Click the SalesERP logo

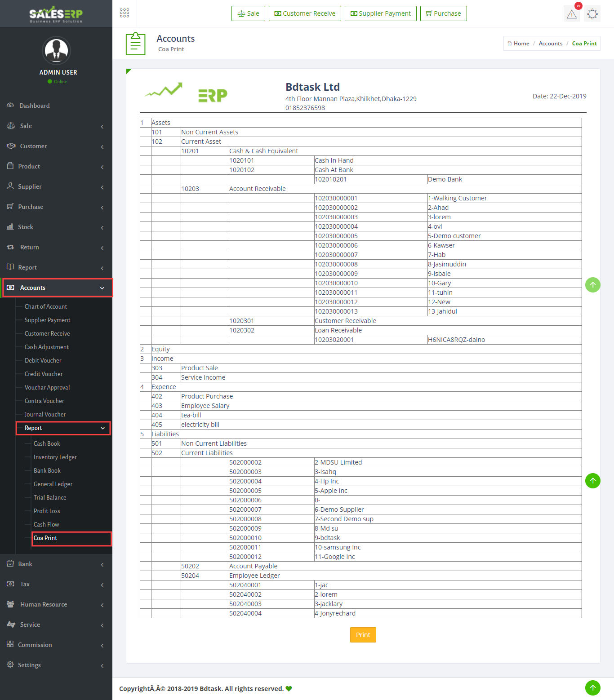pos(56,14)
